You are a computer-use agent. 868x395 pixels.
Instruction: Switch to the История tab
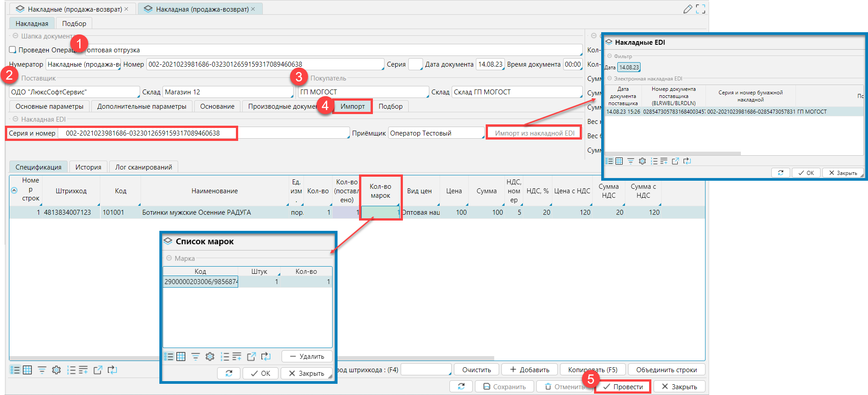(x=88, y=167)
